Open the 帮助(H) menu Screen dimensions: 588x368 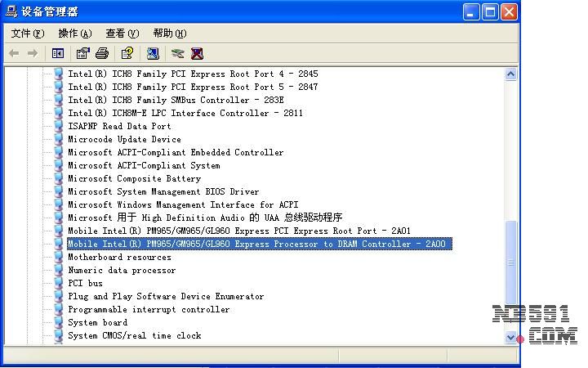pyautogui.click(x=169, y=34)
